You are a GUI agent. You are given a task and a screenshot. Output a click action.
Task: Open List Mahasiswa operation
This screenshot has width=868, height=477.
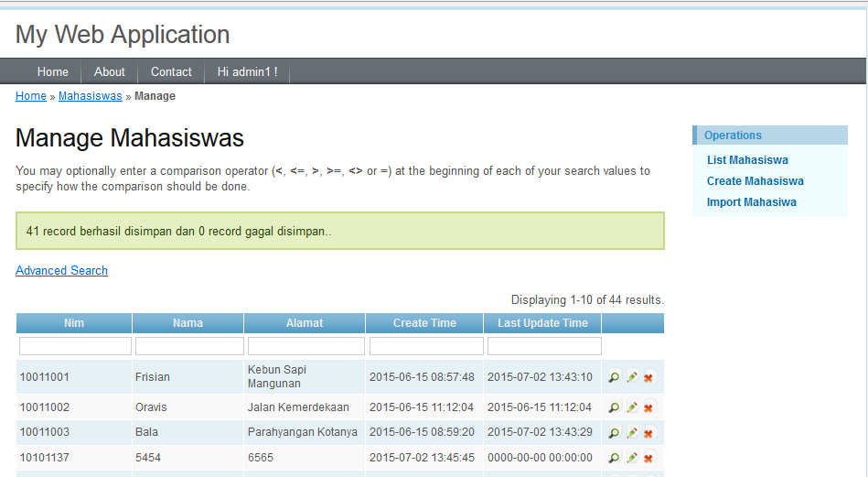pyautogui.click(x=747, y=160)
